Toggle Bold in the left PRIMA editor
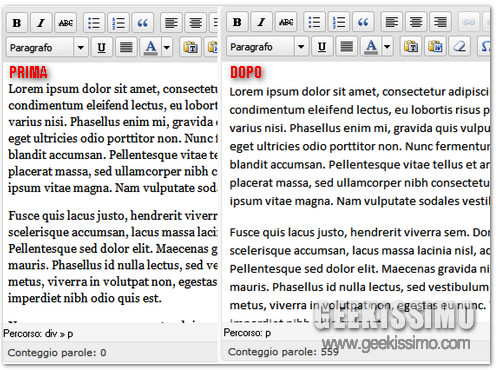Viewport: 500px width, 370px height. (x=17, y=23)
